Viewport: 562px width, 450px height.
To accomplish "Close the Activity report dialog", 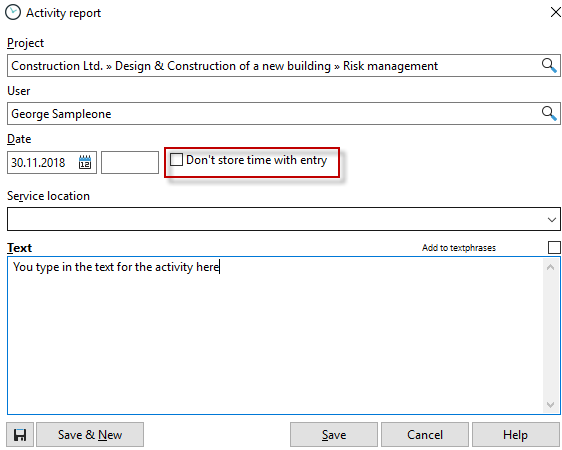I will pos(555,13).
